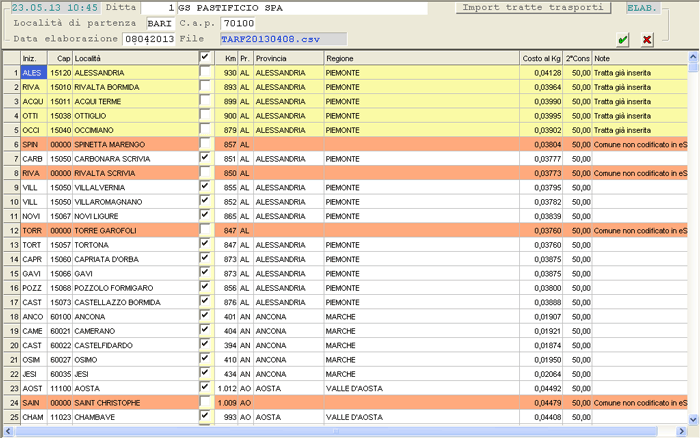Uncheck the NOVI LIGURE row checkbox
This screenshot has height=438, width=700.
pos(205,215)
